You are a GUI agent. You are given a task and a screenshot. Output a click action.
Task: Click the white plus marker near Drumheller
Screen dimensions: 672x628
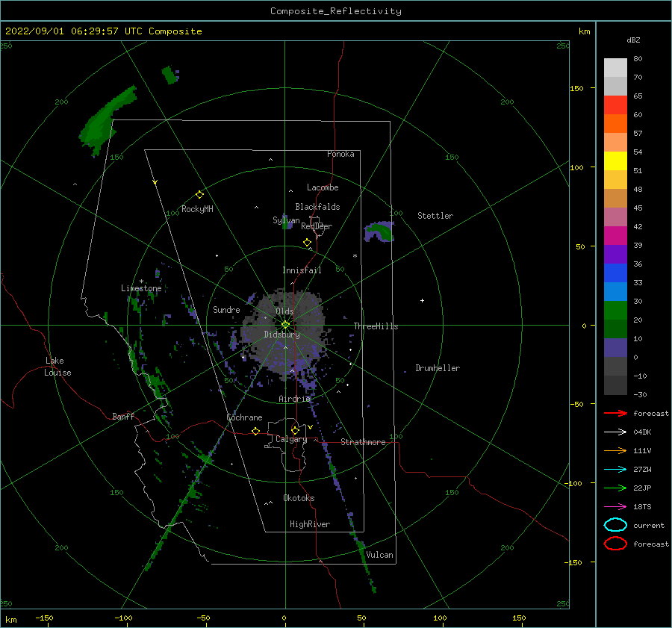click(422, 300)
